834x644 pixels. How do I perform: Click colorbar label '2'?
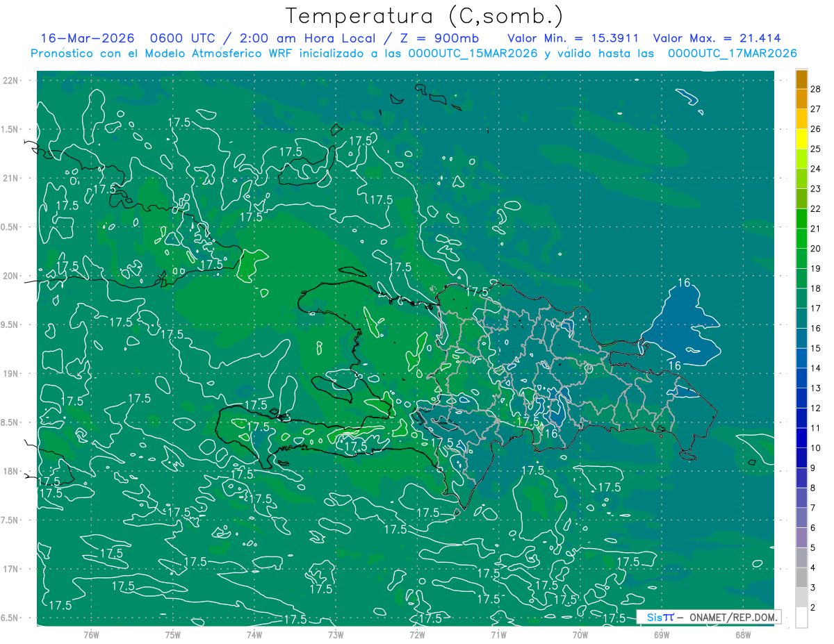(813, 608)
